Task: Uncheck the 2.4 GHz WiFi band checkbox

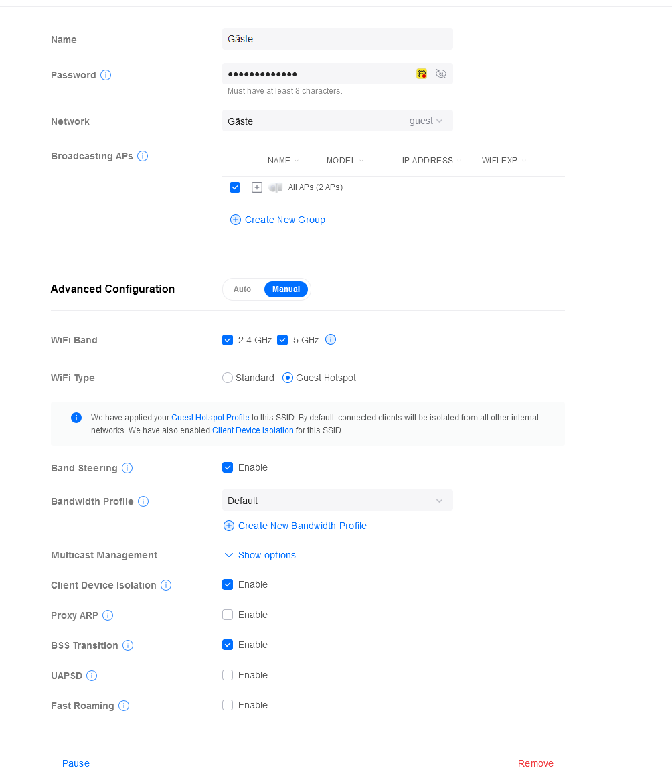Action: [228, 340]
